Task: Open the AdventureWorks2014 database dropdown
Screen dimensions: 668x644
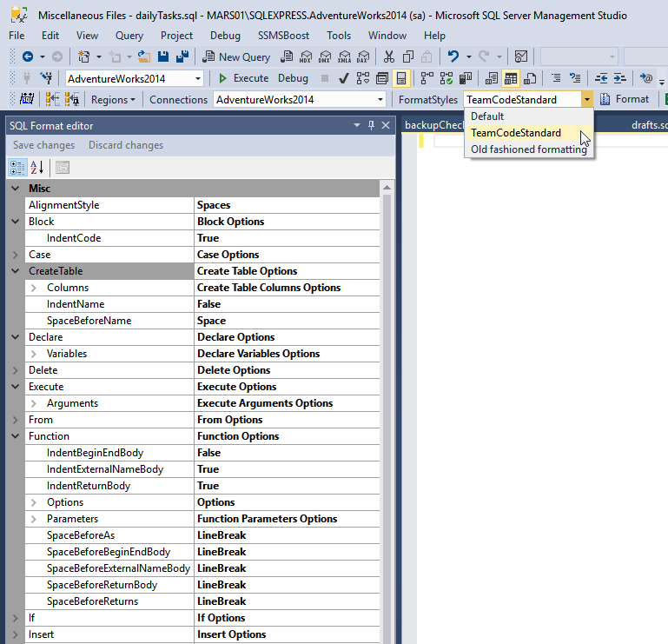Action: tap(198, 78)
